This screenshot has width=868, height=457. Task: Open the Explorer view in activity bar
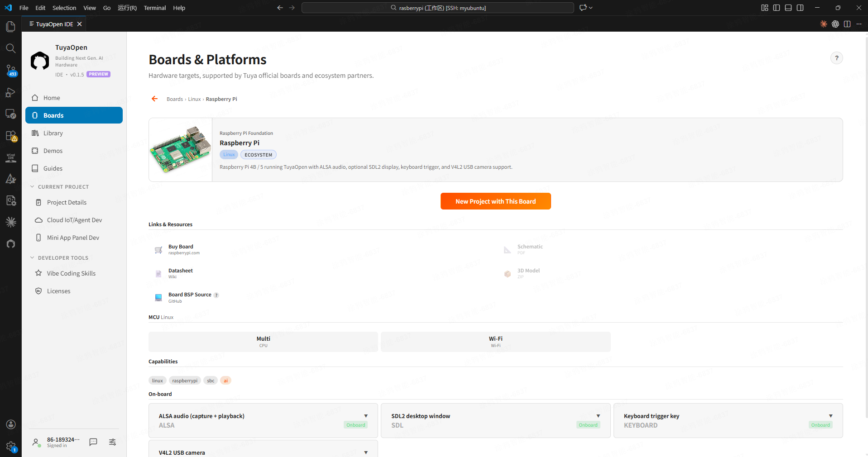(10, 27)
